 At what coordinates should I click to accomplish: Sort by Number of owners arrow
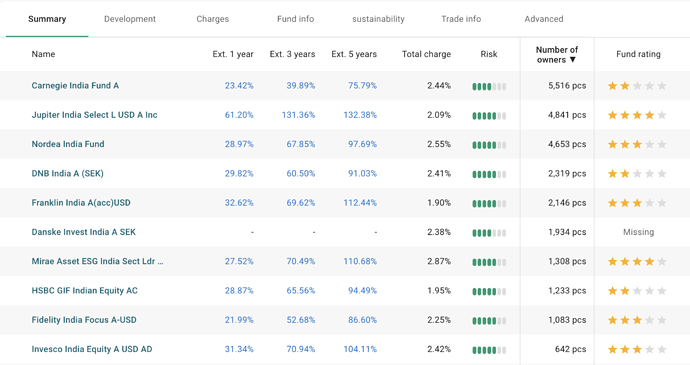pyautogui.click(x=573, y=60)
